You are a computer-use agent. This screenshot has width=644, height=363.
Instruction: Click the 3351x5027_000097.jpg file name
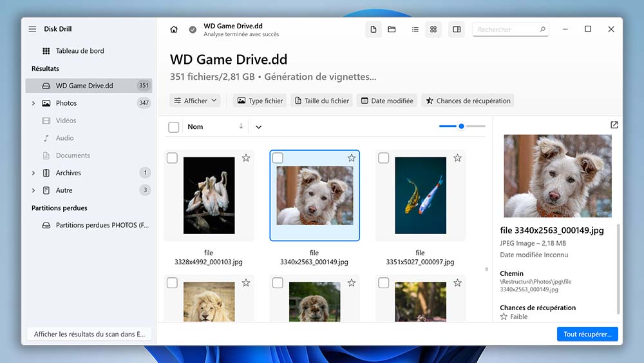420,257
